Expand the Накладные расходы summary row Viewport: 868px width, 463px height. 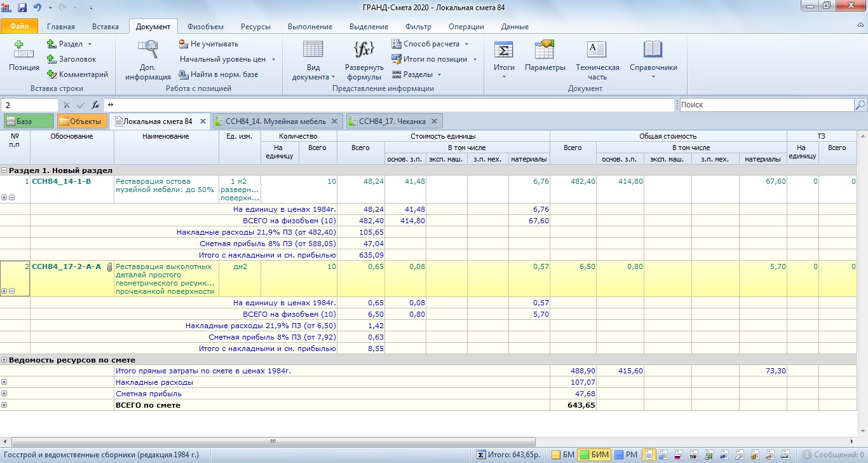(4, 383)
